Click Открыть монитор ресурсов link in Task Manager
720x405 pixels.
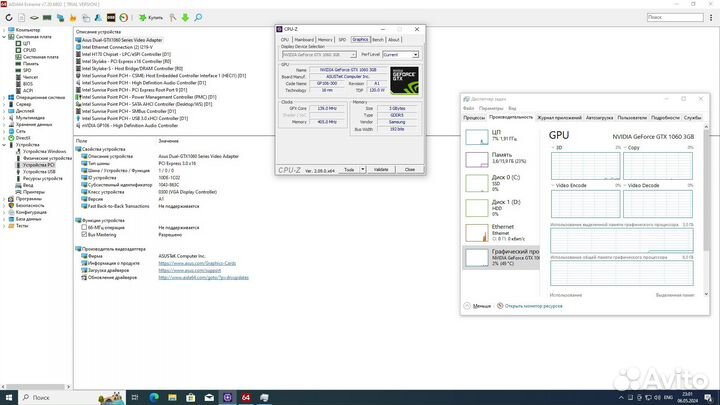(533, 306)
